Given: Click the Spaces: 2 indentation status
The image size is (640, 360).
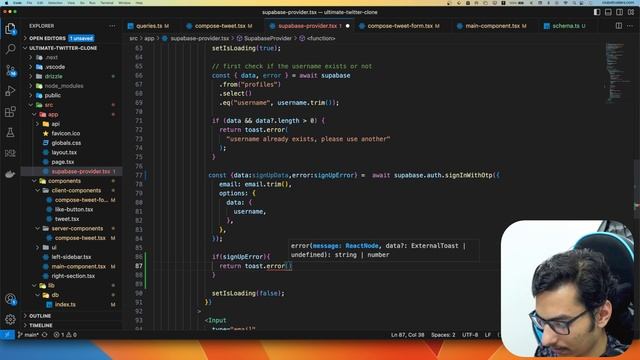Looking at the screenshot, I should point(443,335).
